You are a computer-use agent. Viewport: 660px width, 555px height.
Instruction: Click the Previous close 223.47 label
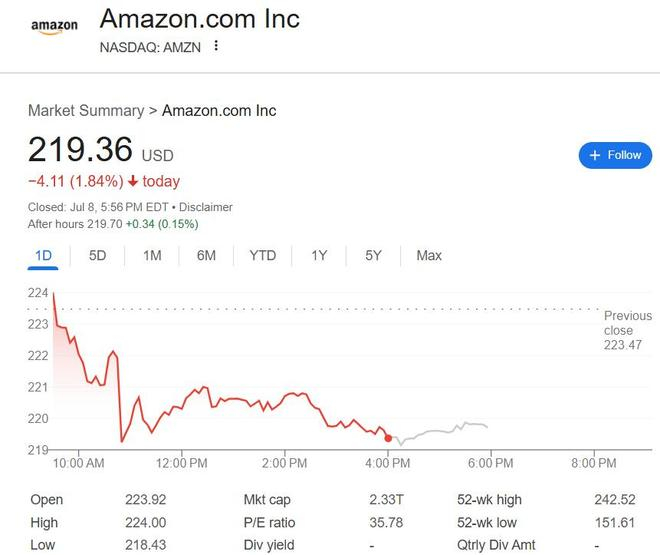click(x=627, y=330)
